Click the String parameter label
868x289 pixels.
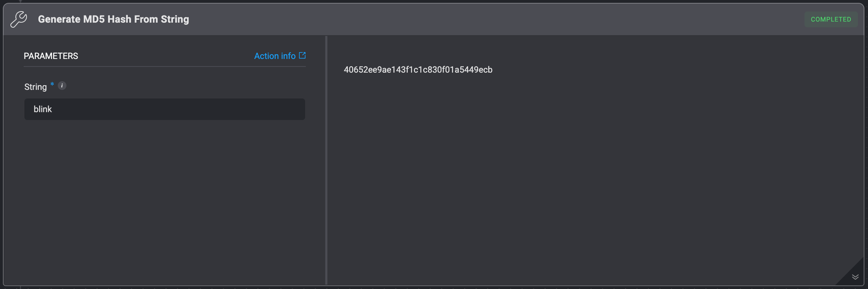(36, 87)
